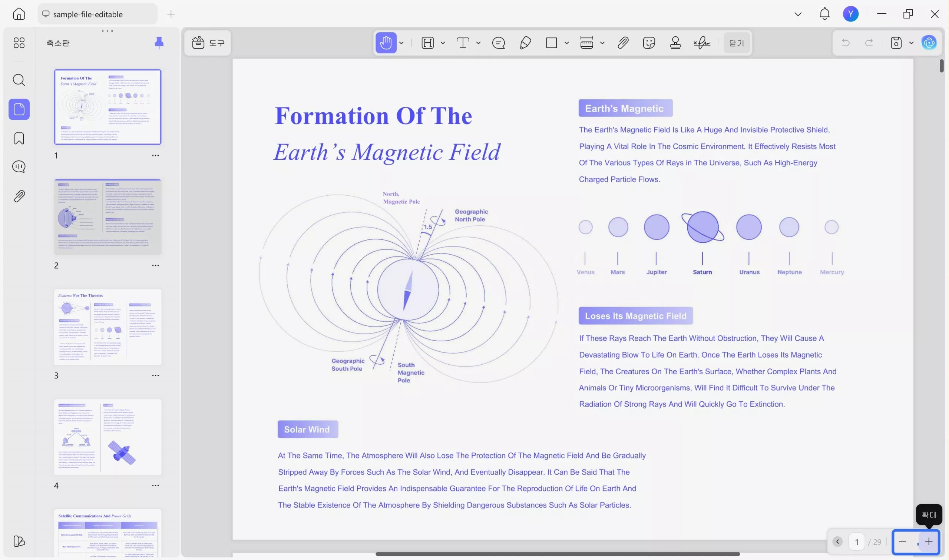Undo the last action

pos(845,43)
